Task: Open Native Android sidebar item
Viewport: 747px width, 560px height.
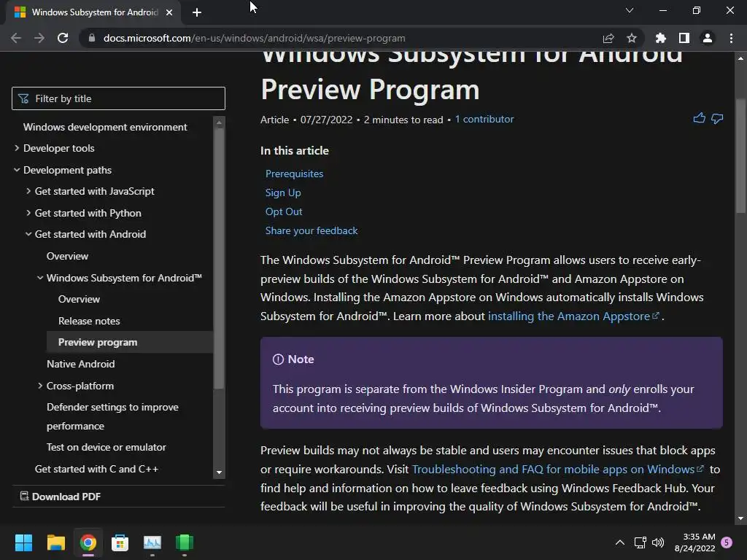Action: click(80, 364)
